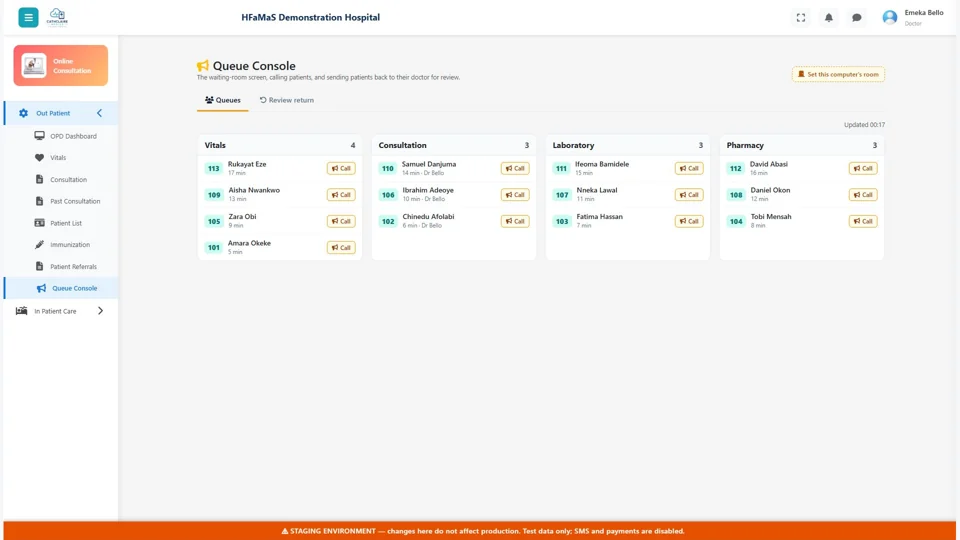
Task: Open the chat messages icon
Action: click(857, 18)
